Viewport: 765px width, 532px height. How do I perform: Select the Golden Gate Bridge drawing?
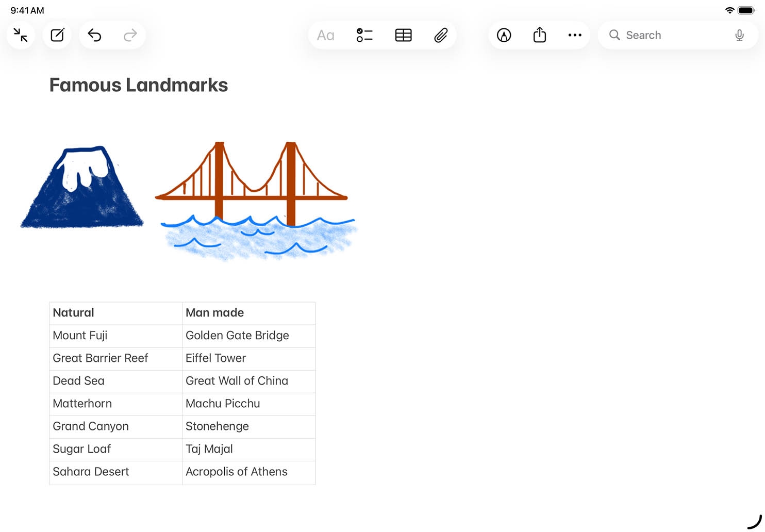[255, 198]
